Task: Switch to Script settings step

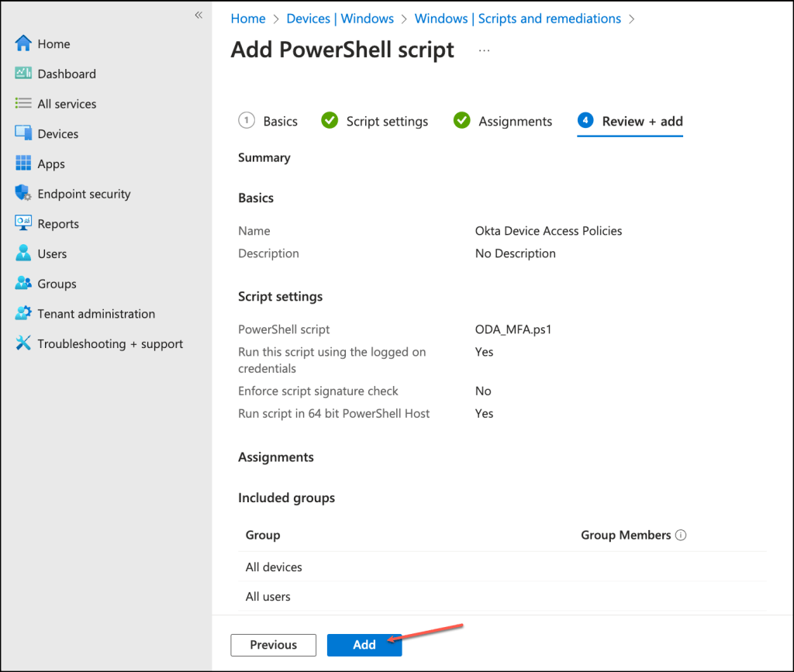Action: 375,121
